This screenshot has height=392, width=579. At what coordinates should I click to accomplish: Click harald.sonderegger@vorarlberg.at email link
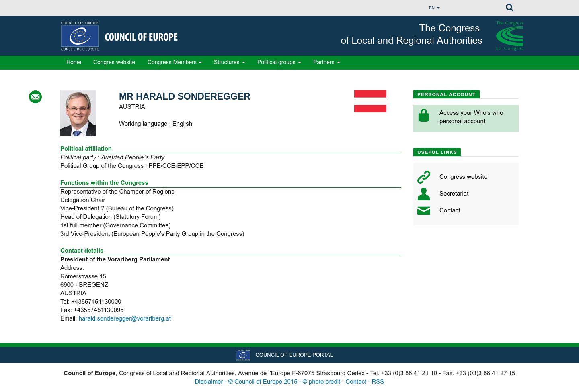125,318
